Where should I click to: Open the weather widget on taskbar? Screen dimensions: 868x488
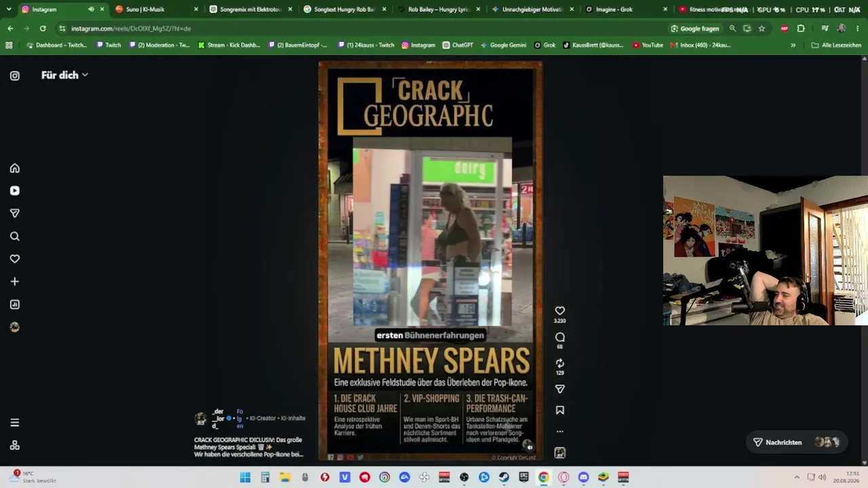(33, 477)
